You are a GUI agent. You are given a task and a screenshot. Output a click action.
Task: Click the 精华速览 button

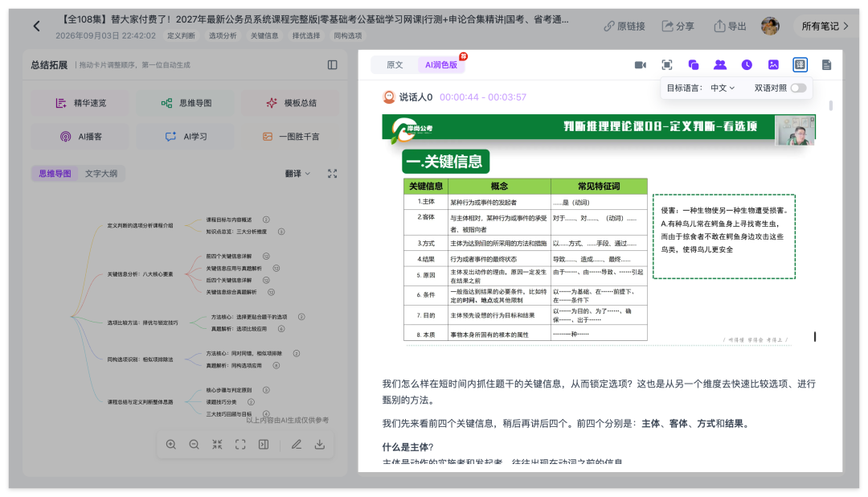pyautogui.click(x=81, y=103)
